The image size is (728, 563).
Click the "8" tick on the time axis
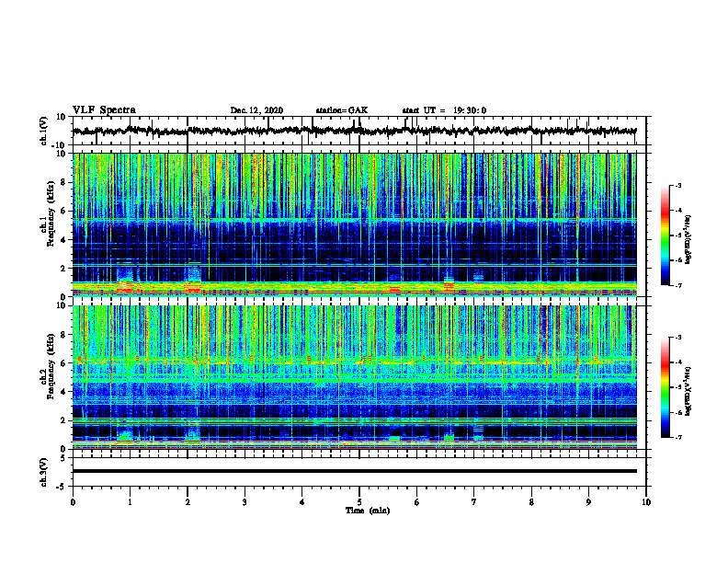pos(531,502)
